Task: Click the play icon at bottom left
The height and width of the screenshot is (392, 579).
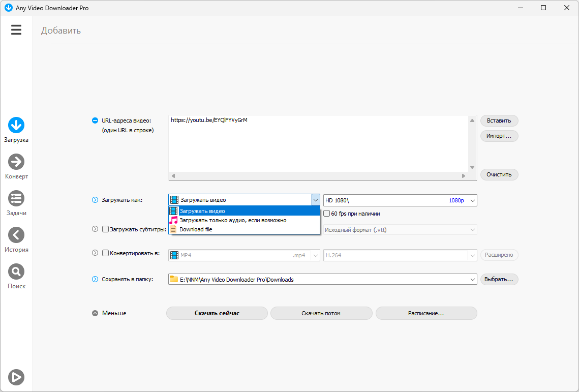Action: point(16,377)
